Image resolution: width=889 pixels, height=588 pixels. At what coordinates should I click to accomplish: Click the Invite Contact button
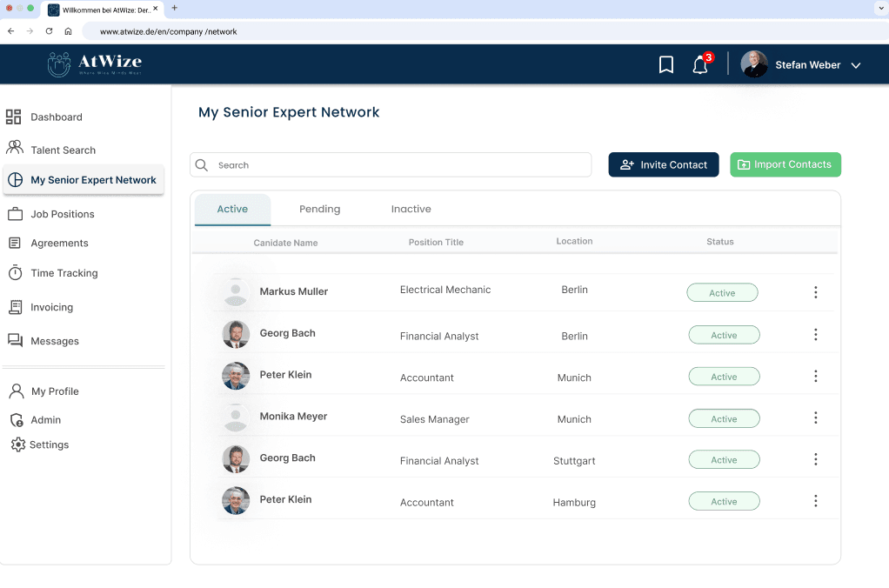(x=663, y=164)
